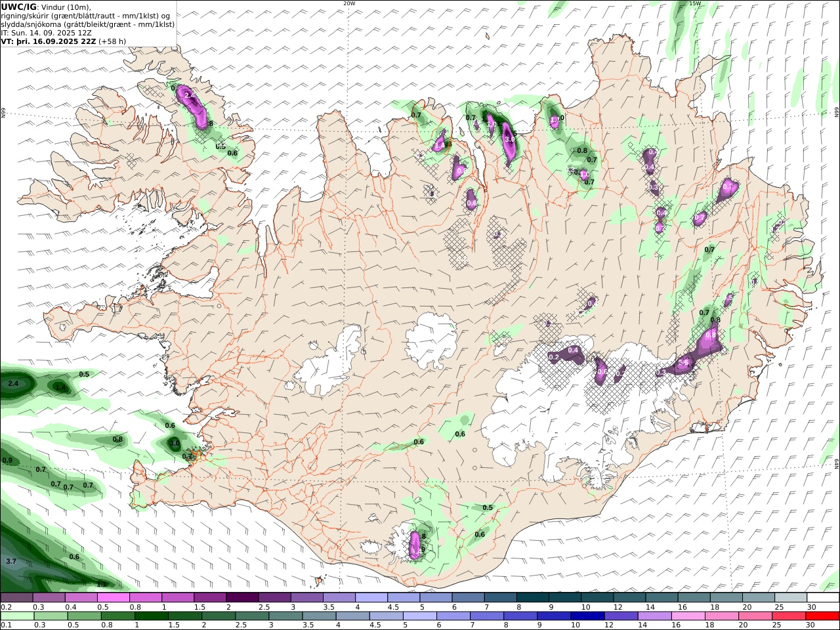Click the snow legend label 3.5

coord(329,607)
